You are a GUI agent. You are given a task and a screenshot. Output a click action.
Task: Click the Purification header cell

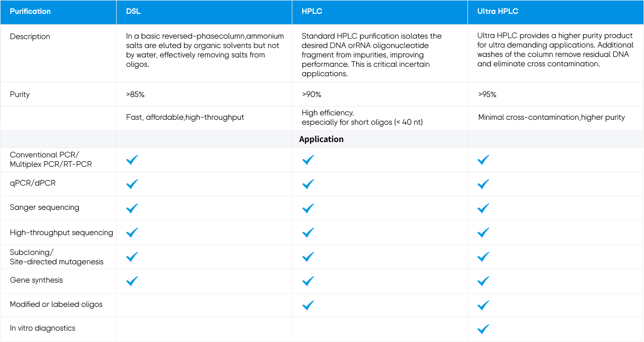[30, 11]
